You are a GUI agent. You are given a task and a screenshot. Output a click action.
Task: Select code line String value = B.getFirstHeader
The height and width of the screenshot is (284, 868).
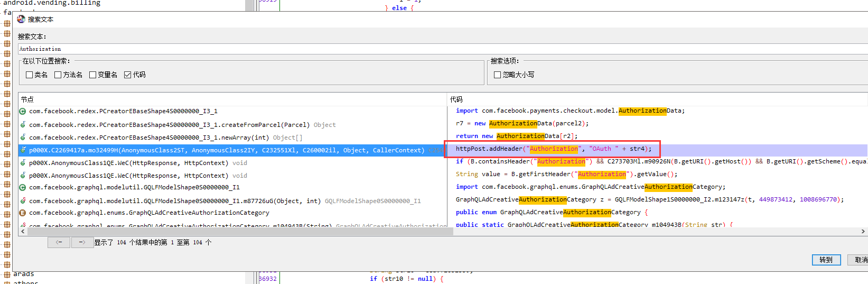point(566,175)
